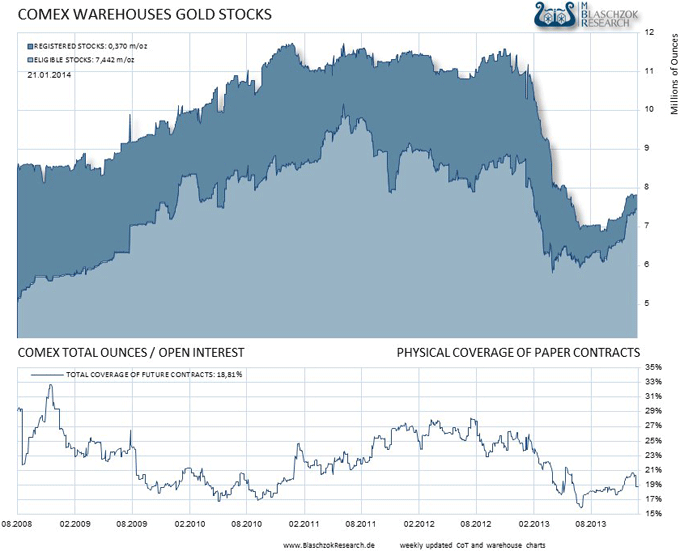Click the 02.2009 date label
This screenshot has height=551, width=680.
pos(75,524)
